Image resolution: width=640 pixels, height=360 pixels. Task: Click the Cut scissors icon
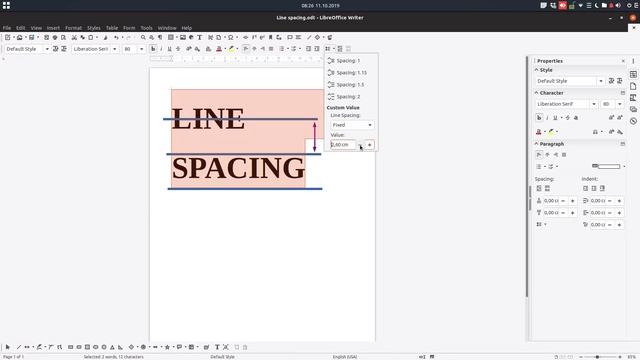[x=74, y=37]
